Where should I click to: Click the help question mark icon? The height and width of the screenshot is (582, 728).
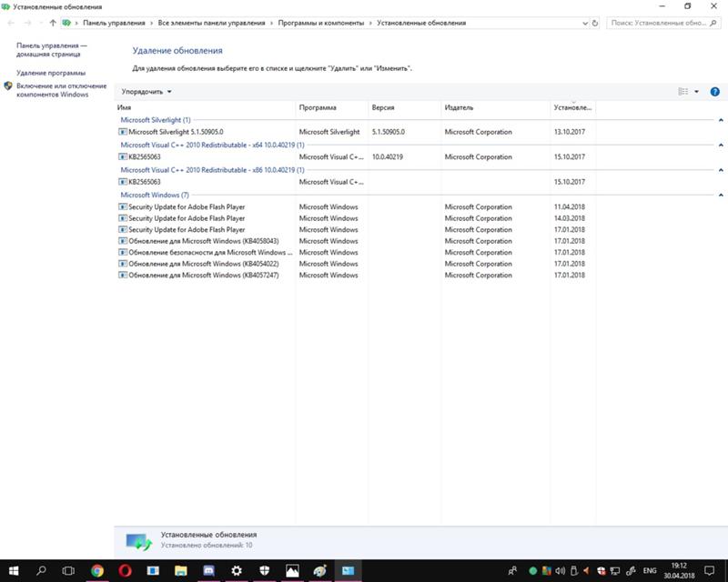point(715,92)
